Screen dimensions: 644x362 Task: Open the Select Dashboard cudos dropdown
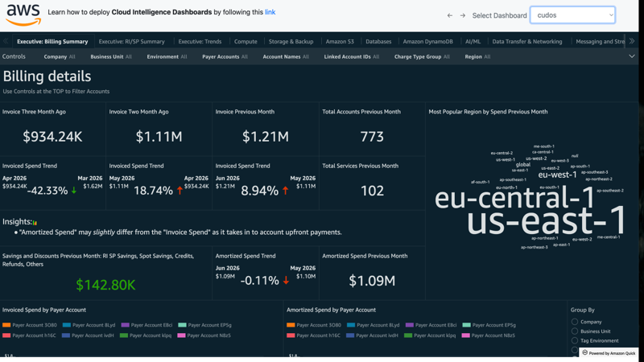(x=572, y=15)
